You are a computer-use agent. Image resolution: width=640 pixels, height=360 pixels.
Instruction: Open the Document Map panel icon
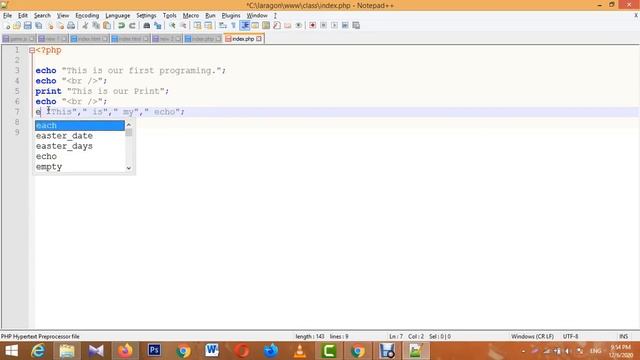click(x=266, y=25)
